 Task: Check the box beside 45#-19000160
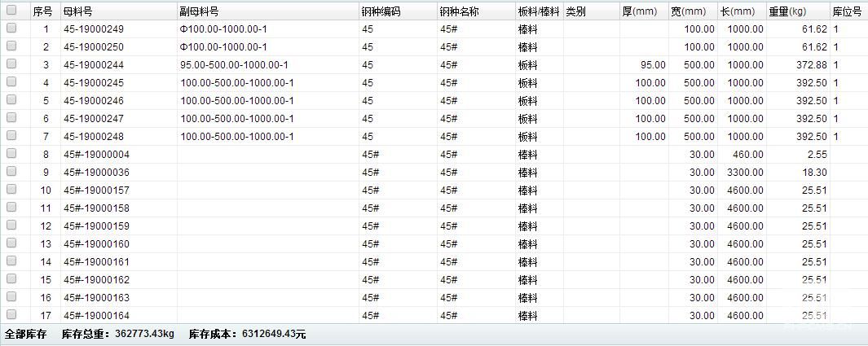point(11,243)
